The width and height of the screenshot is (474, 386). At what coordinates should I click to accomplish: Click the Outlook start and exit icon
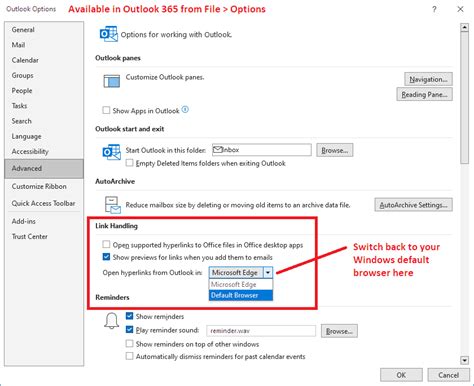pyautogui.click(x=112, y=152)
